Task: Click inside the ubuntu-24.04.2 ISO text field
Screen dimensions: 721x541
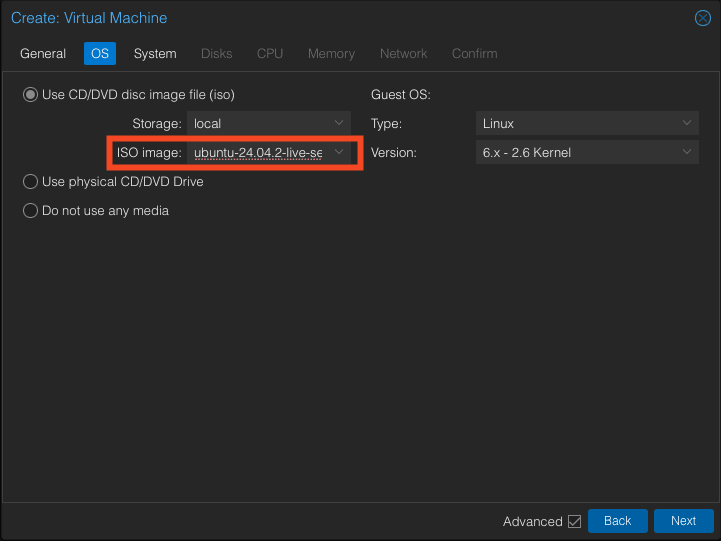Action: [258, 153]
